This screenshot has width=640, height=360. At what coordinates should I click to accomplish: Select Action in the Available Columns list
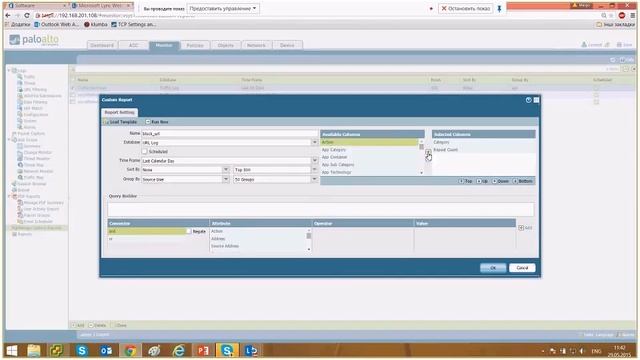coord(369,142)
